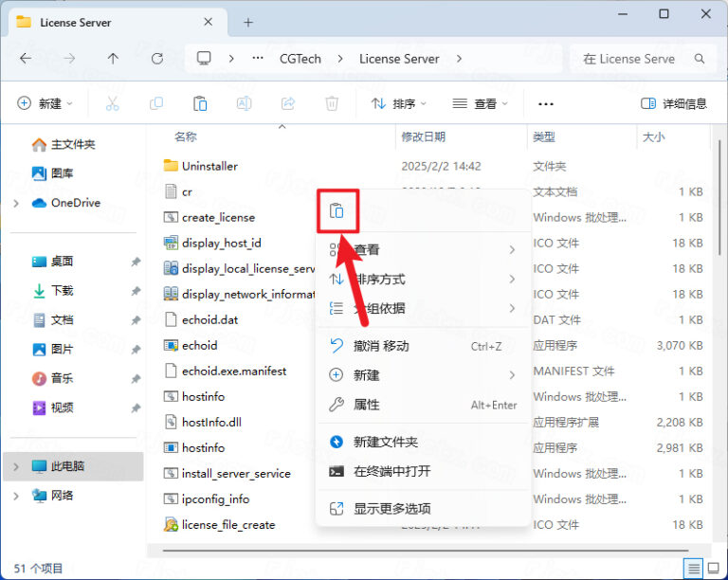The height and width of the screenshot is (580, 728).
Task: Toggle the 详细信息 details pane
Action: [674, 103]
